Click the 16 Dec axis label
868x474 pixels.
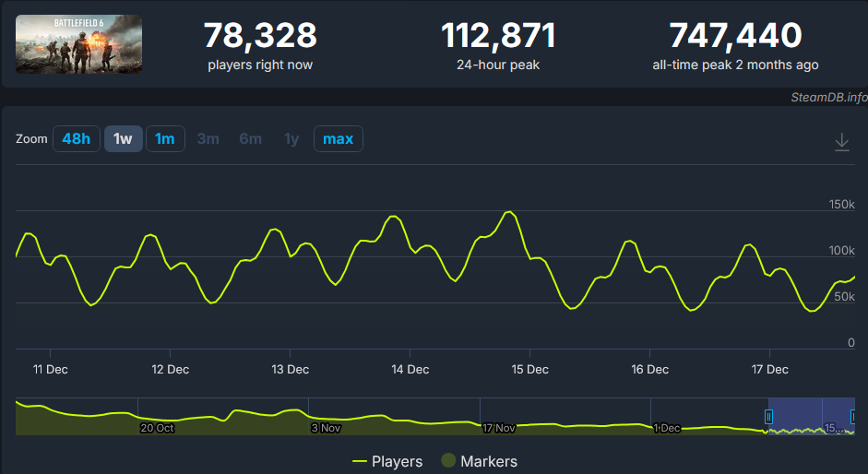pos(650,370)
